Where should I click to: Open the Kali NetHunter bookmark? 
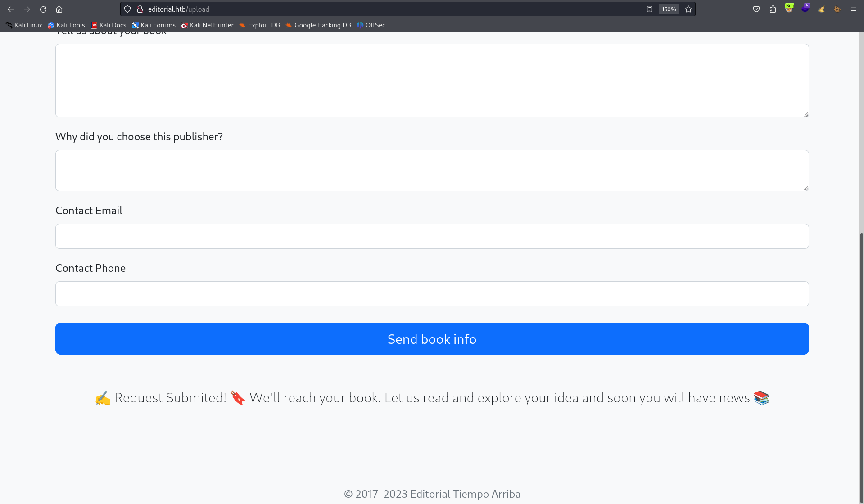(x=207, y=25)
